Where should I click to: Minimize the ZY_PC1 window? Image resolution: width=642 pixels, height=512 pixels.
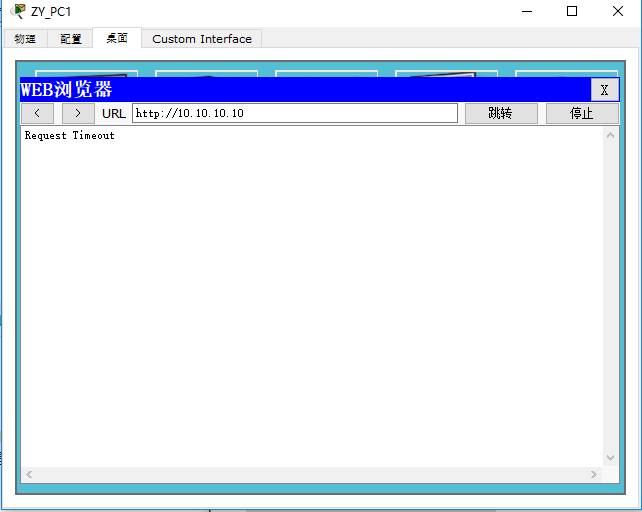pos(527,11)
